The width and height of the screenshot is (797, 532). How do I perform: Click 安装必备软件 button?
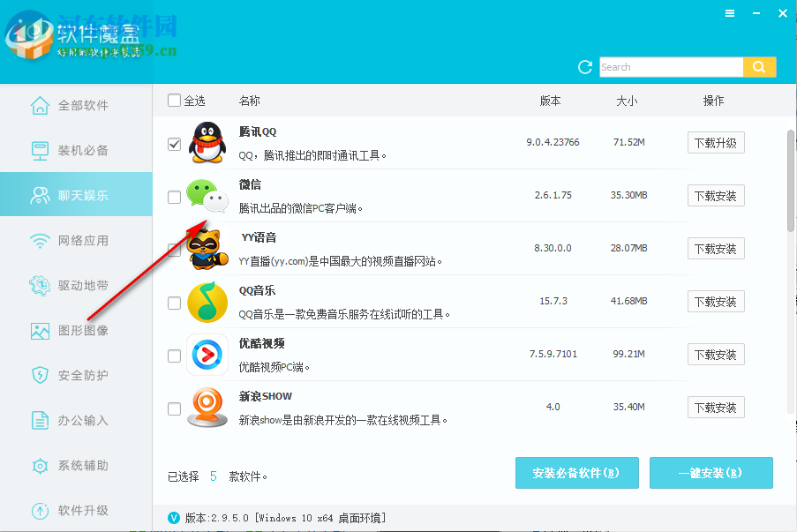(576, 473)
